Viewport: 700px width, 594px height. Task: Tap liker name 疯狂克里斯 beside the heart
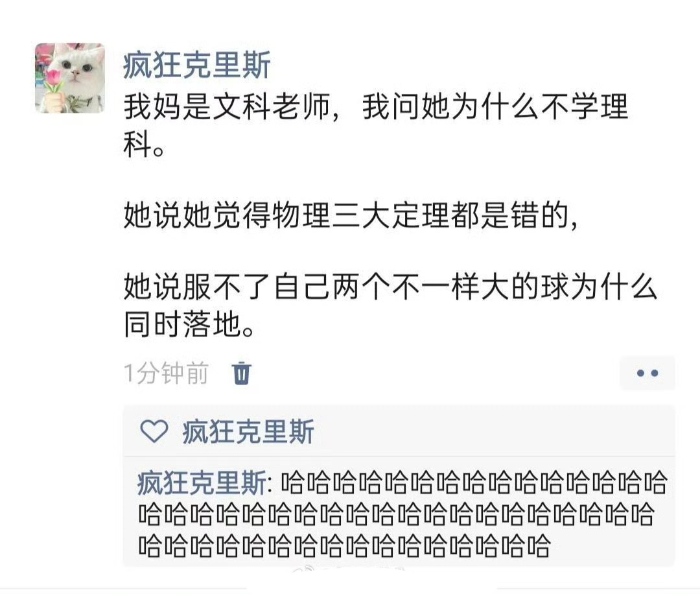click(x=248, y=432)
